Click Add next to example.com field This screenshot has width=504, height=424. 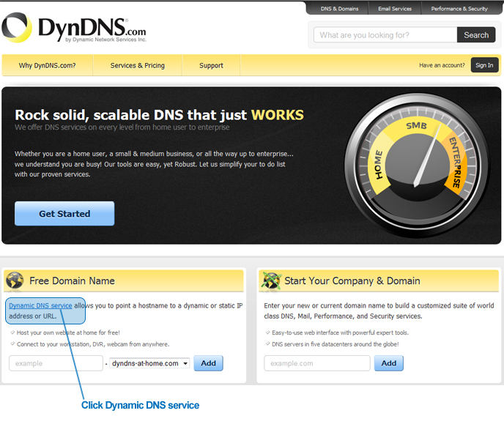pyautogui.click(x=388, y=363)
